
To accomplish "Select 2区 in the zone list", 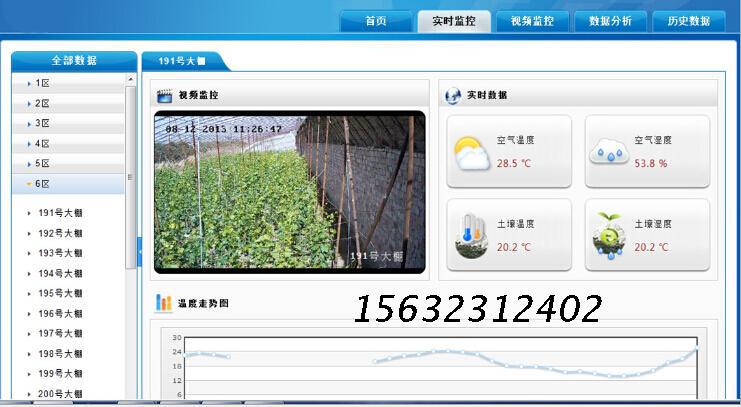I will tap(69, 104).
